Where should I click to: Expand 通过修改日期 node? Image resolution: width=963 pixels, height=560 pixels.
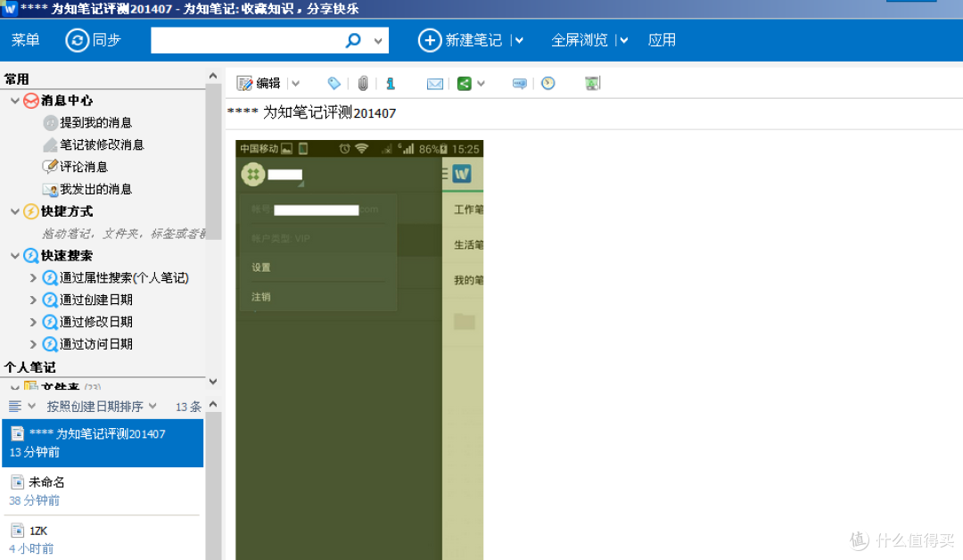[x=33, y=322]
